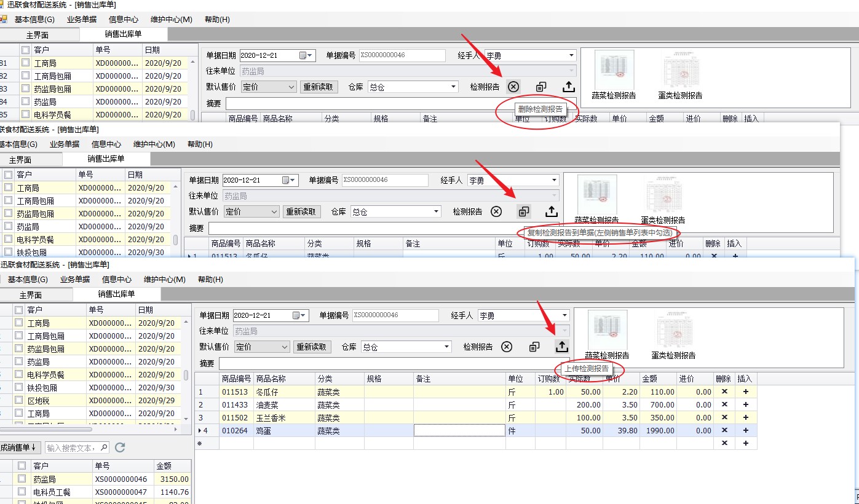Viewport: 859px width, 504px height.
Task: Click amount cell 1990.00
Action: pos(658,430)
